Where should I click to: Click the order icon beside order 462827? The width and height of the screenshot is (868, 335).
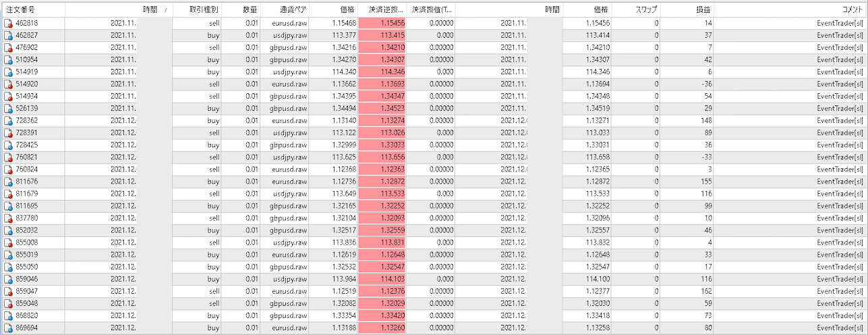click(x=8, y=35)
